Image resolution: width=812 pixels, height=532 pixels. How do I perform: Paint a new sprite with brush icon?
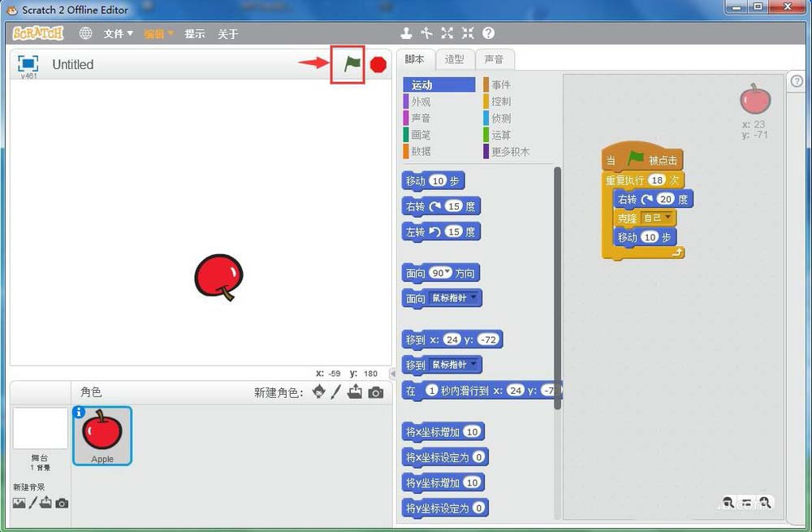[x=336, y=392]
